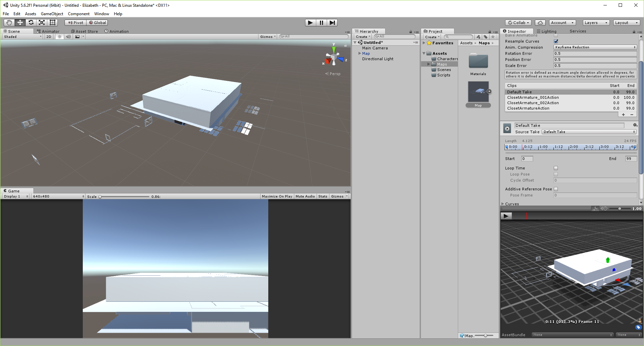644x346 pixels.
Task: Open Source Take dropdown
Action: point(589,132)
